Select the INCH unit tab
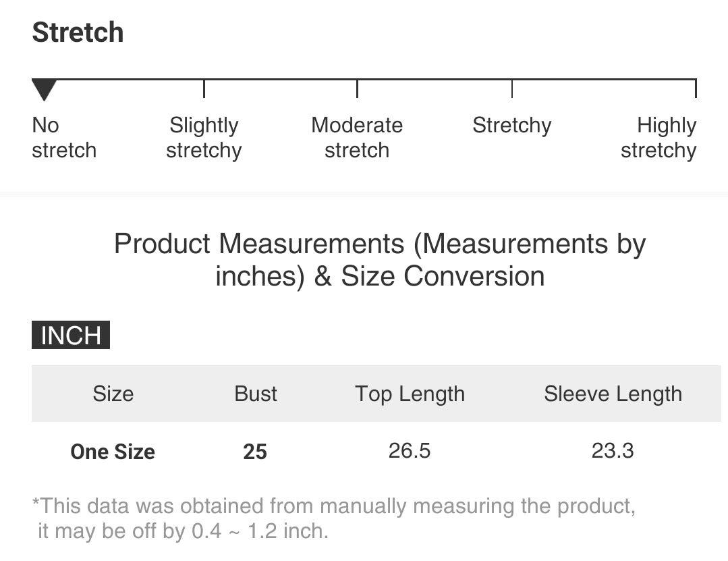This screenshot has height=561, width=728. click(x=71, y=336)
